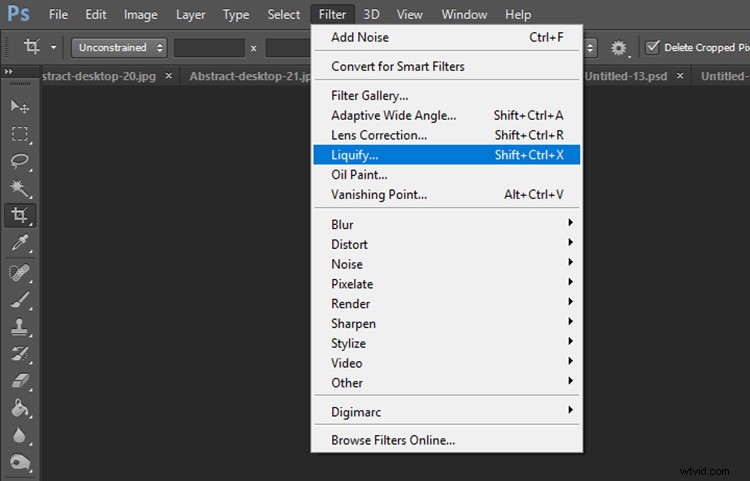This screenshot has height=481, width=750.
Task: Click the Photoshop Ps logo
Action: coord(19,13)
